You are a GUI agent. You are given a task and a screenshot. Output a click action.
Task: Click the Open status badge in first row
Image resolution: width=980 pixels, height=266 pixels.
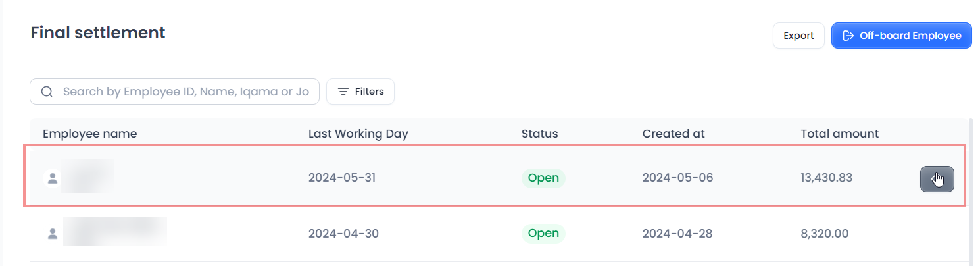coord(543,178)
